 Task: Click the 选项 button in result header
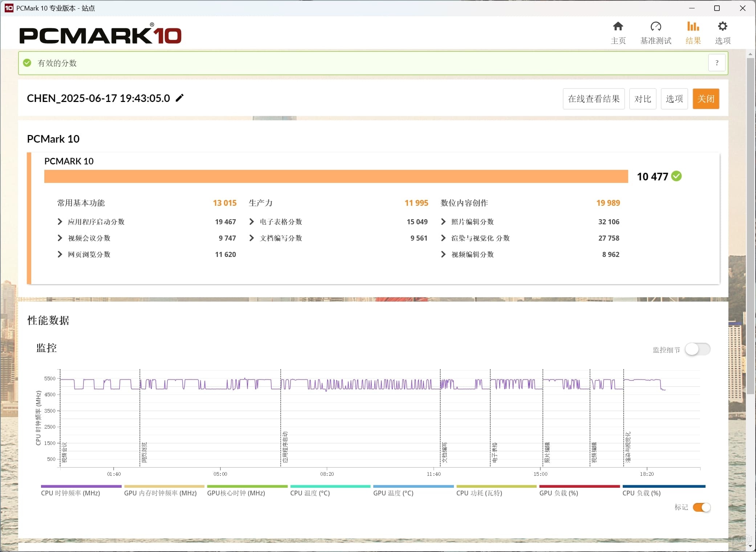click(x=674, y=99)
